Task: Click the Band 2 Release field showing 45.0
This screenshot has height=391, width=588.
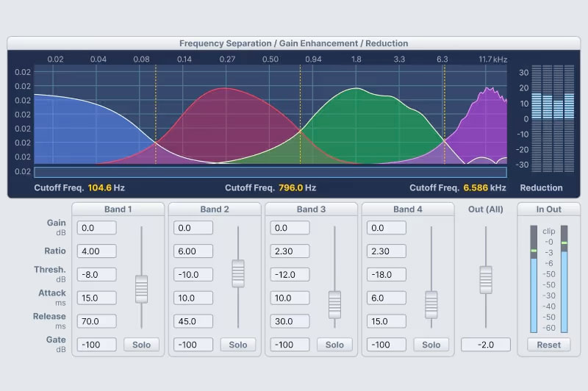Action: 193,321
